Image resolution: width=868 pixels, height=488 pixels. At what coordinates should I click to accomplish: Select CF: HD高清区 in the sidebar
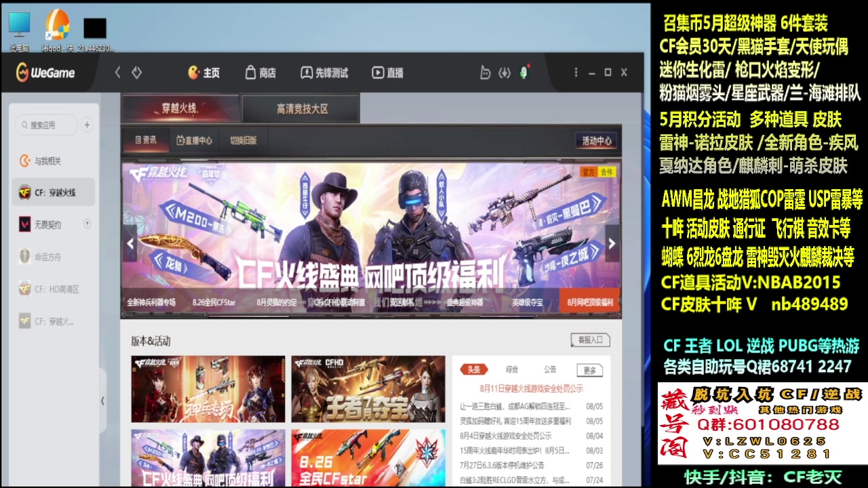tap(53, 289)
